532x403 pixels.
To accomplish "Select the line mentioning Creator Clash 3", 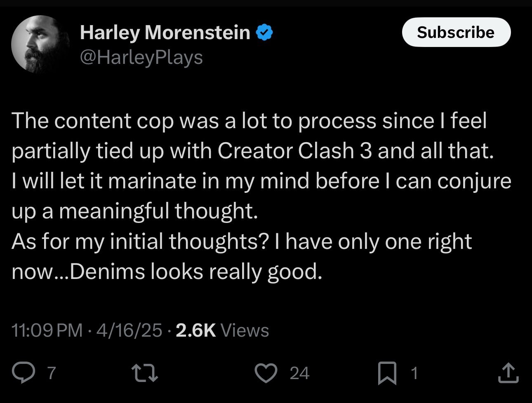I will [252, 151].
